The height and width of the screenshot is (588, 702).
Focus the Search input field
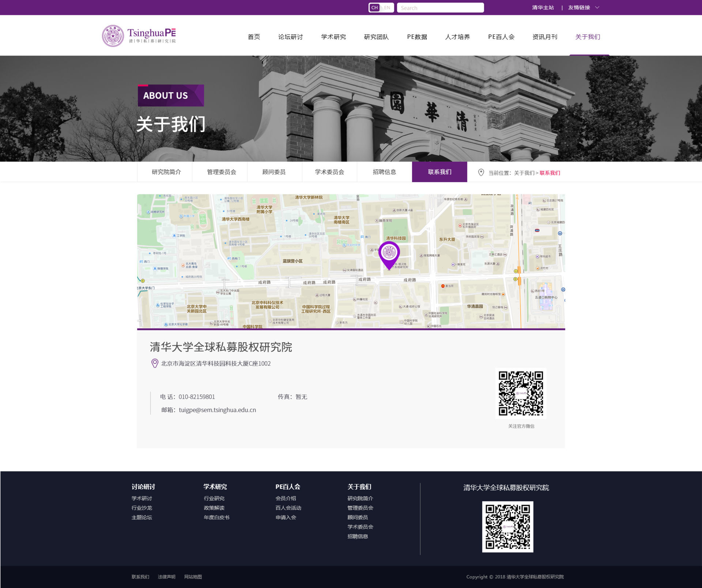pos(440,8)
